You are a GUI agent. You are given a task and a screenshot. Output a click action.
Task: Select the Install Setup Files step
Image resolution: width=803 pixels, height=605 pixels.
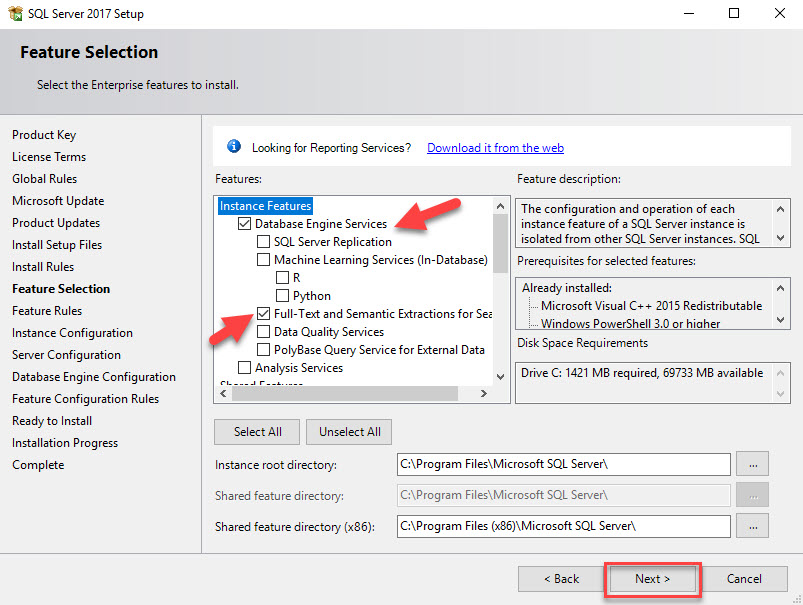click(x=57, y=245)
